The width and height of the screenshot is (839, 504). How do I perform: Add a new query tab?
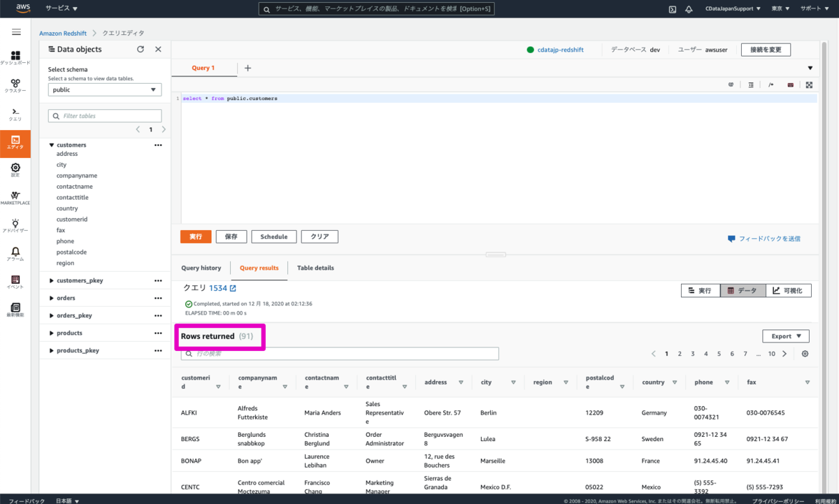248,68
